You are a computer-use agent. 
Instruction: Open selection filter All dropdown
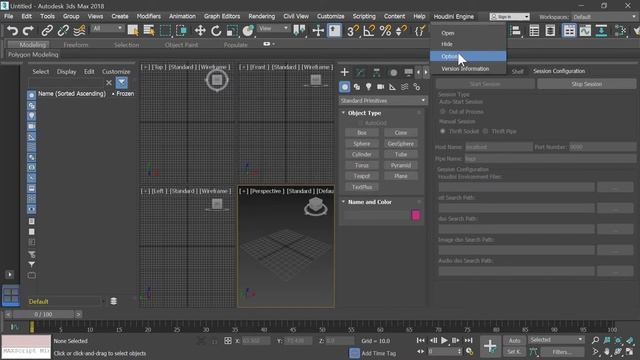click(x=107, y=28)
